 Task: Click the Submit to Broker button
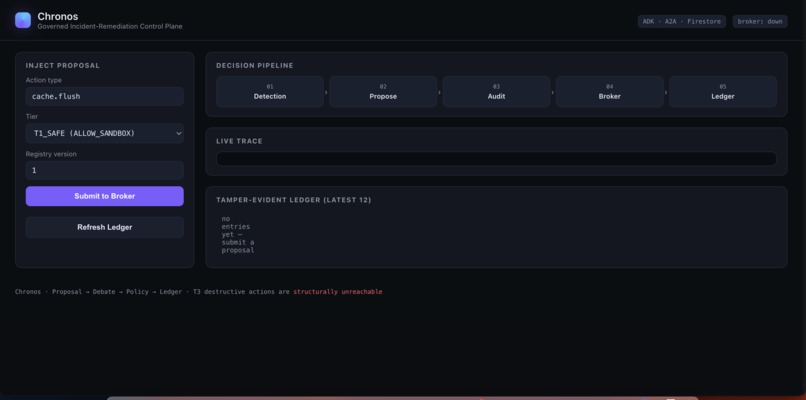tap(105, 196)
